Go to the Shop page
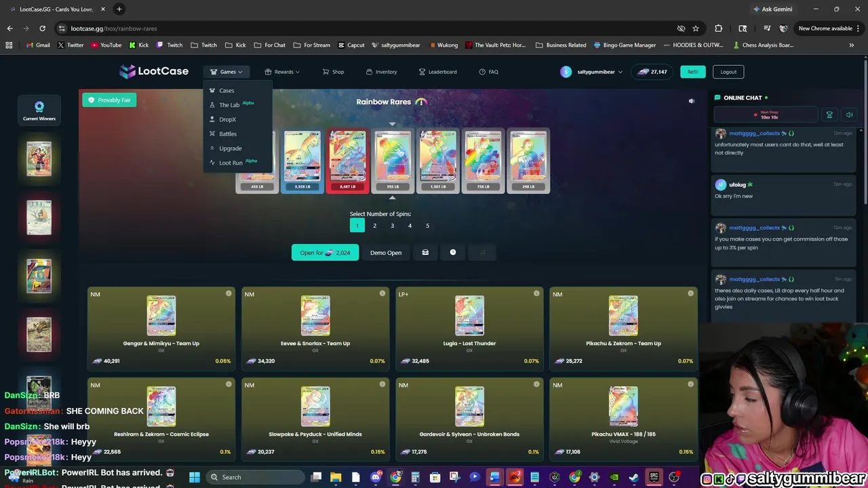Viewport: 868px width, 488px height. (x=333, y=72)
